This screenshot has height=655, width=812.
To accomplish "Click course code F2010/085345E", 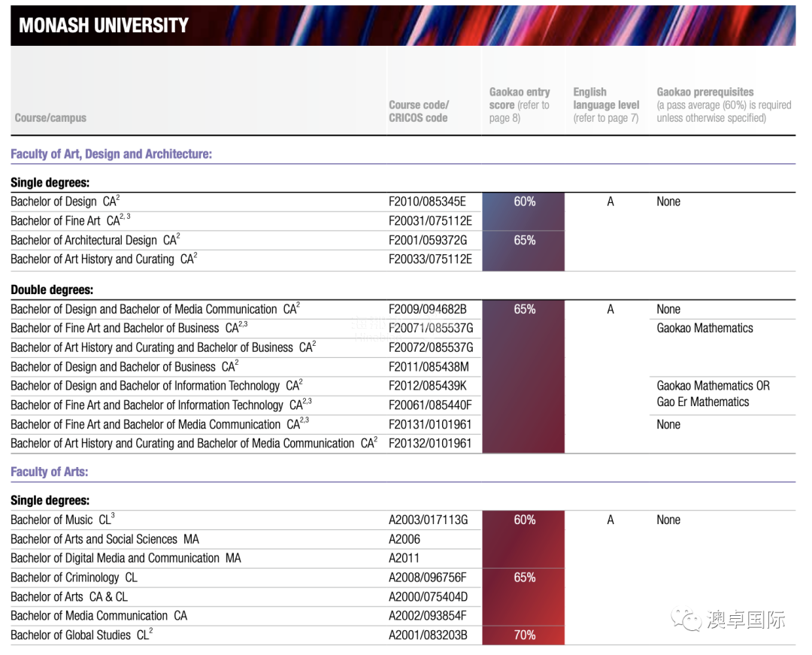I will pyautogui.click(x=427, y=202).
